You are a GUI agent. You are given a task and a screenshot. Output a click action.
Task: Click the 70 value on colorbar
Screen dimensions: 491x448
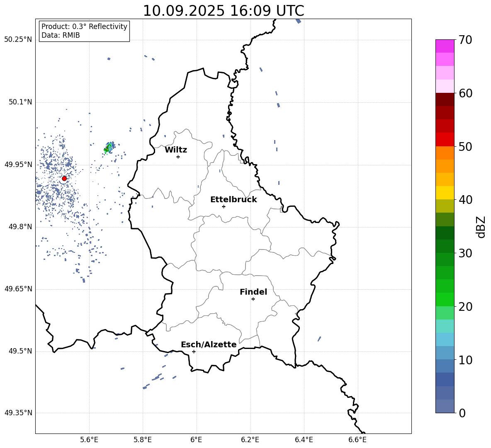coord(465,40)
